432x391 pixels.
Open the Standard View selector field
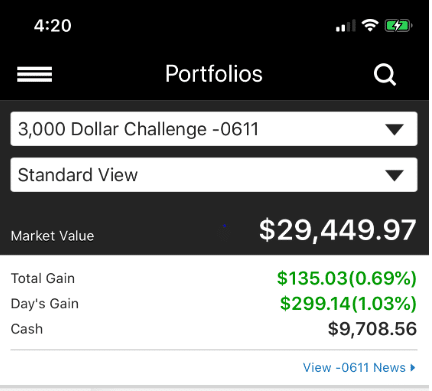(214, 175)
